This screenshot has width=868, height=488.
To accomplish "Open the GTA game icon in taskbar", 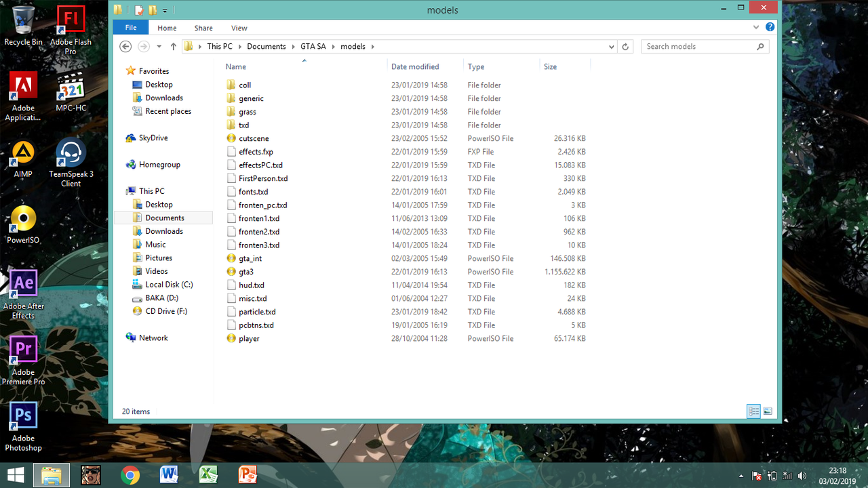I will tap(91, 475).
